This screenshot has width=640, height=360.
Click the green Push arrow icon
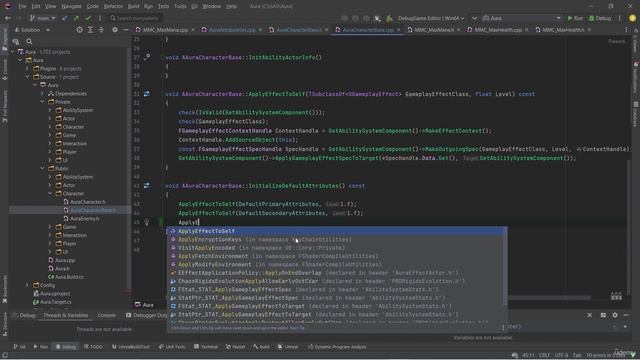pos(76,18)
